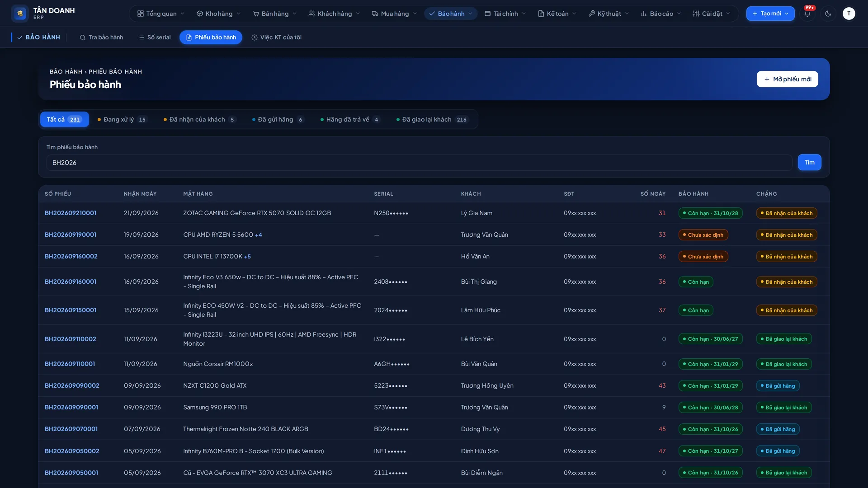Click the Sổ serial list icon
868x488 pixels.
click(142, 38)
